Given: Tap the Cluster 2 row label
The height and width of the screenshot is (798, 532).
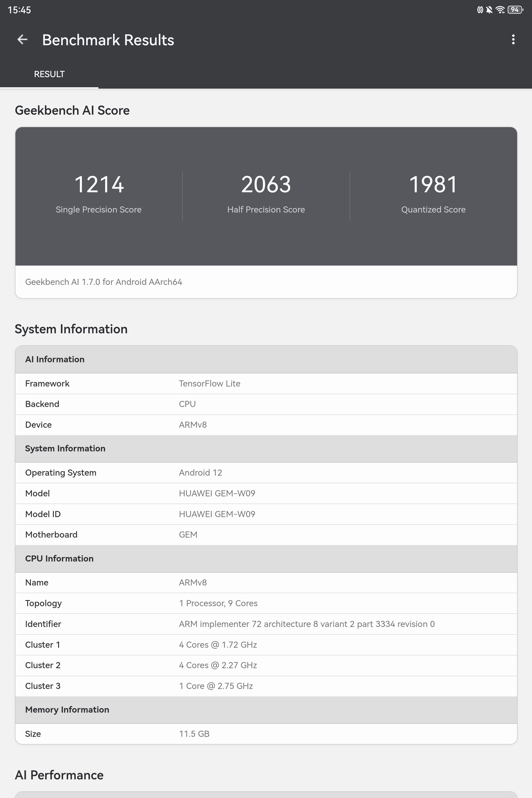Looking at the screenshot, I should [x=43, y=665].
